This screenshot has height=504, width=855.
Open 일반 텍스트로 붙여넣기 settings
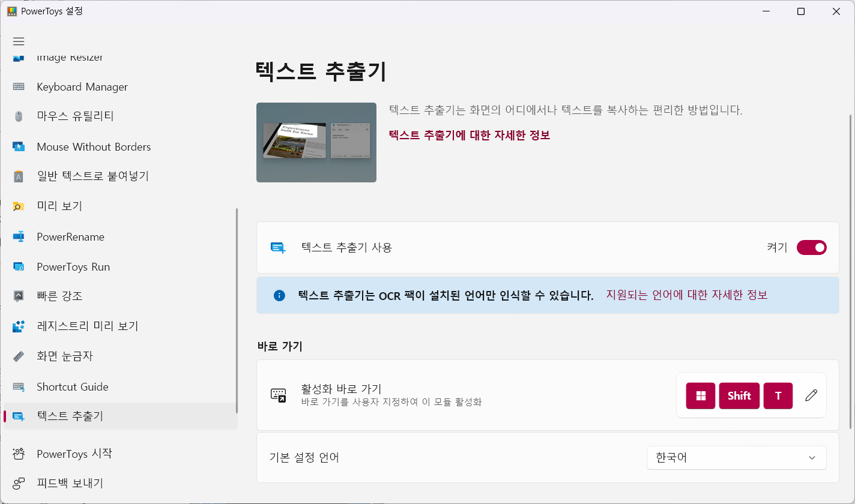[121, 176]
